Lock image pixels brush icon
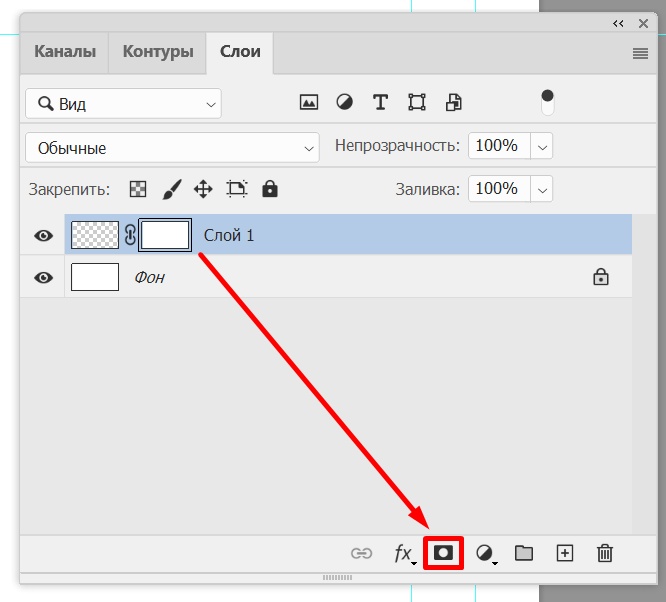This screenshot has width=666, height=602. tap(172, 189)
